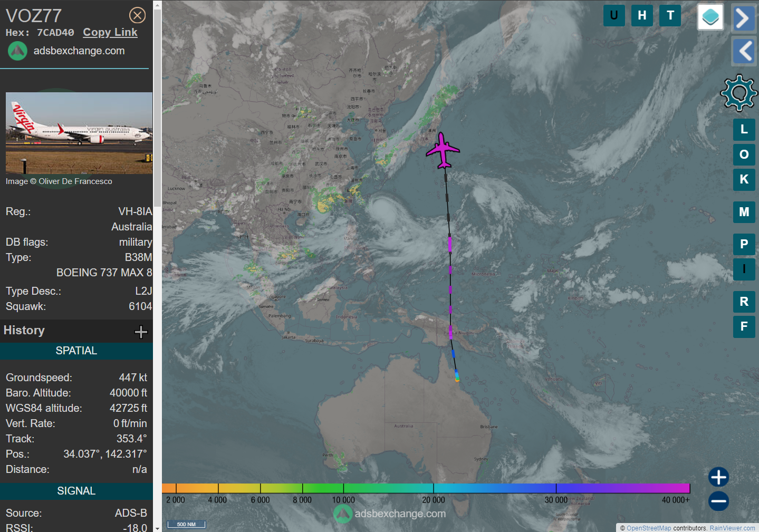Screen dimensions: 759x532
Task: Open the RainViewer.com attribution link
Action: (x=733, y=528)
